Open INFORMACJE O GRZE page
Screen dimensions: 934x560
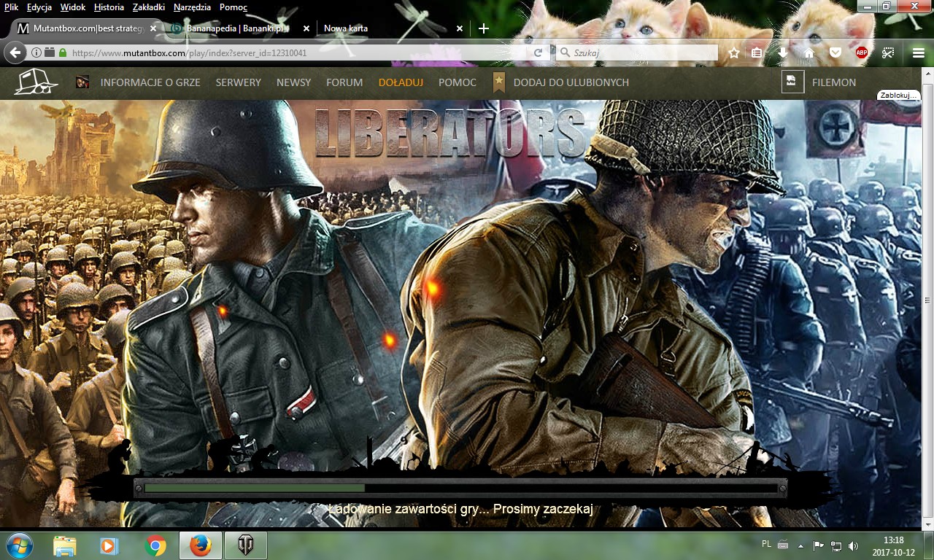pos(150,82)
